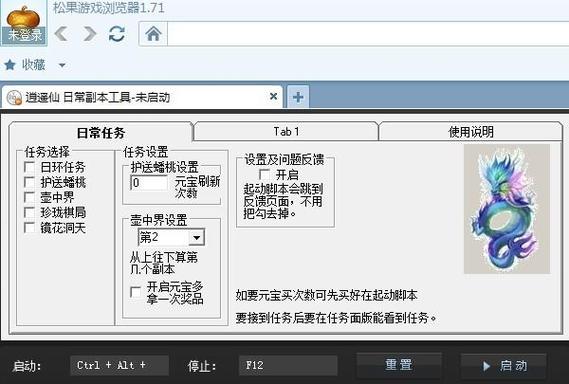569x384 pixels.
Task: Click the 元宝刷新次数 input field
Action: coord(149,183)
